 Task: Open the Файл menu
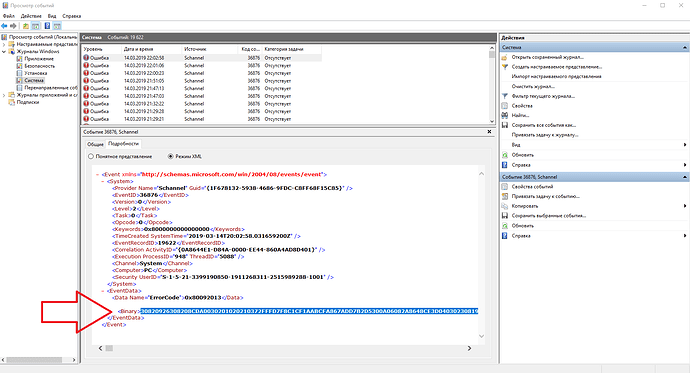(9, 16)
